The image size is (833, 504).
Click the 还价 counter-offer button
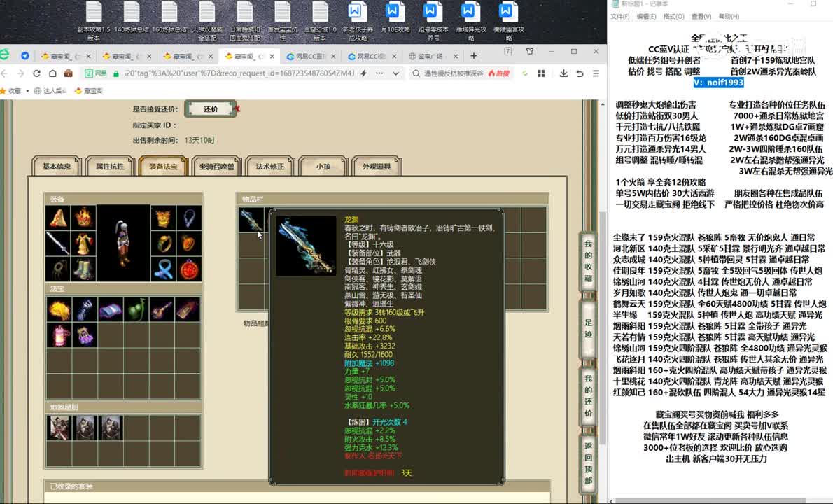click(211, 109)
